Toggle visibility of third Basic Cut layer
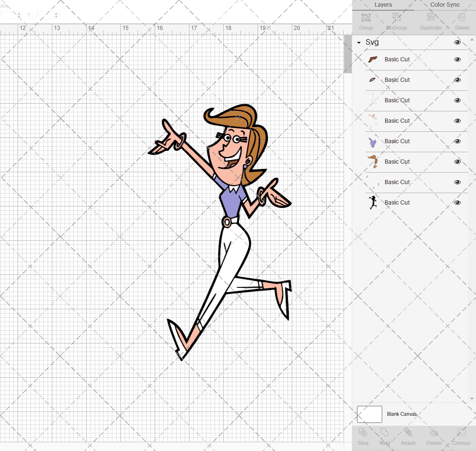Image resolution: width=476 pixels, height=451 pixels. pyautogui.click(x=457, y=100)
